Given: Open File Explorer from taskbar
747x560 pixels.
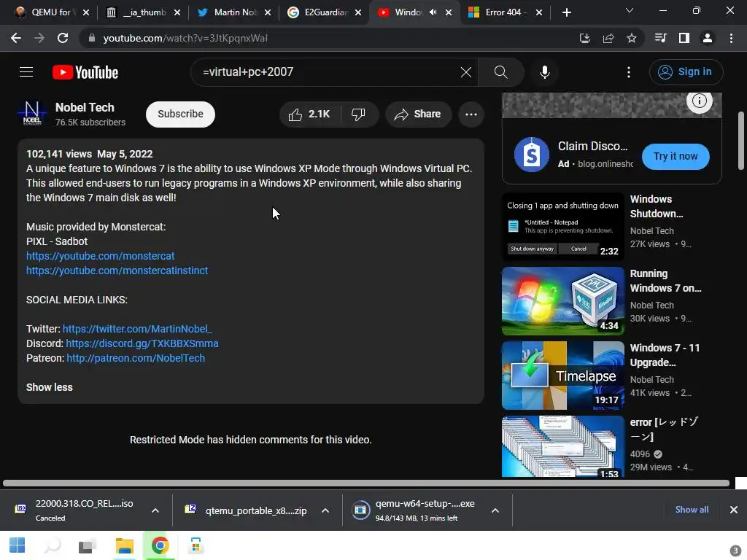Looking at the screenshot, I should click(x=124, y=545).
